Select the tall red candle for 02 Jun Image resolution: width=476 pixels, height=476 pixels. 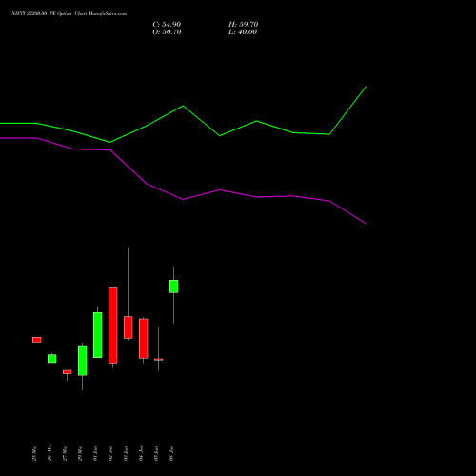113,325
